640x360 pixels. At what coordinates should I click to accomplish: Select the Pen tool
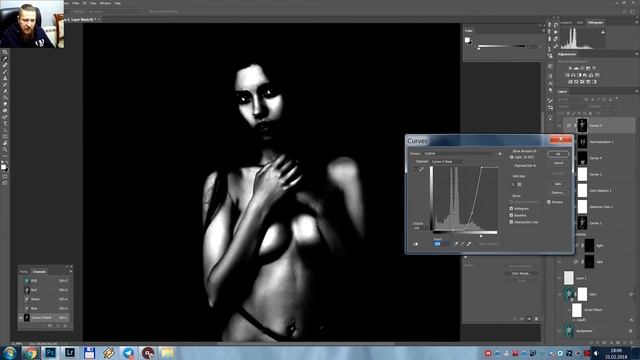click(x=5, y=116)
